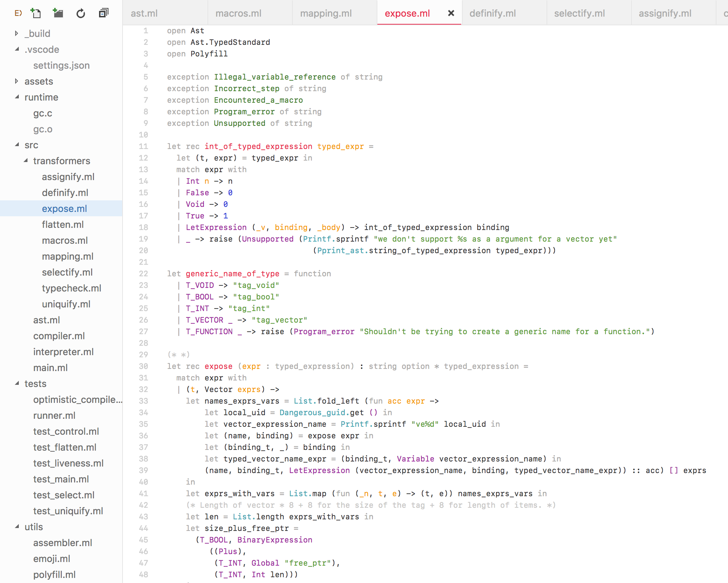The height and width of the screenshot is (583, 728).
Task: Collapse the transformers folder
Action: pyautogui.click(x=25, y=161)
